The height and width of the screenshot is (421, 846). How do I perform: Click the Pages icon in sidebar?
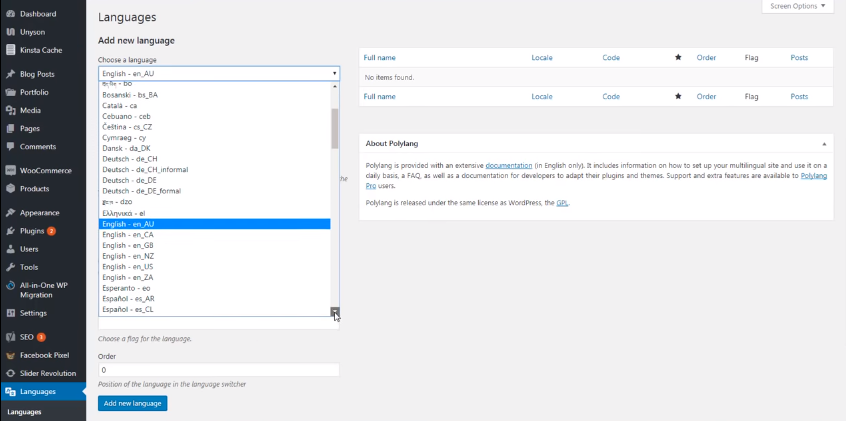[10, 128]
